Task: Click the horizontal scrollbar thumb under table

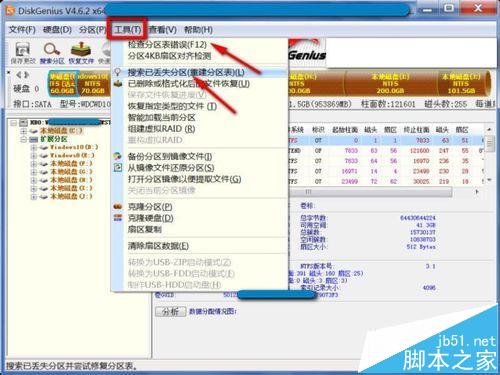Action: pos(370,192)
